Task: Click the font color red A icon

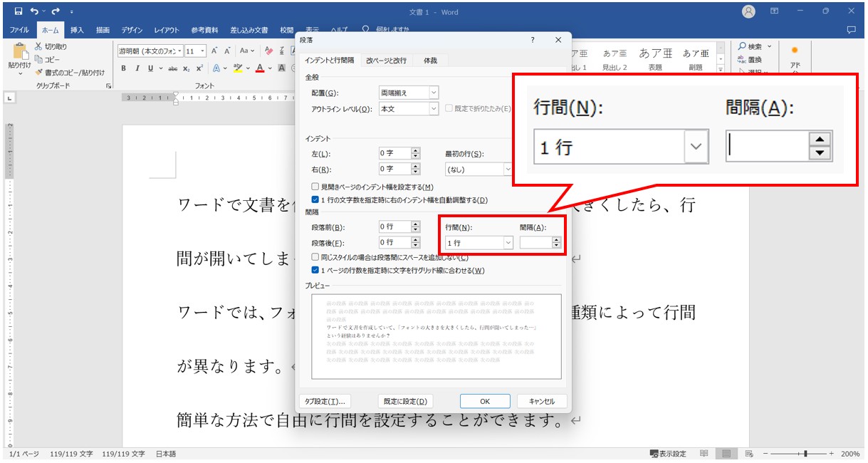Action: click(259, 68)
